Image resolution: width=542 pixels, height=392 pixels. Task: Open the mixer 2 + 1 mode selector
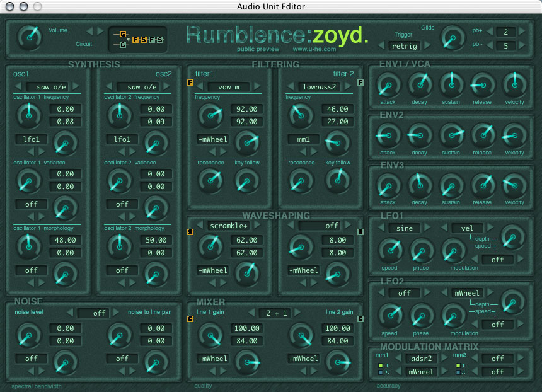coord(277,313)
